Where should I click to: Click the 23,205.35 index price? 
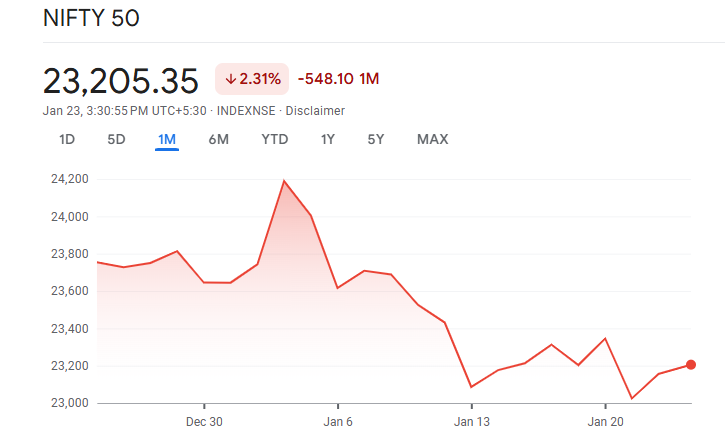click(121, 80)
